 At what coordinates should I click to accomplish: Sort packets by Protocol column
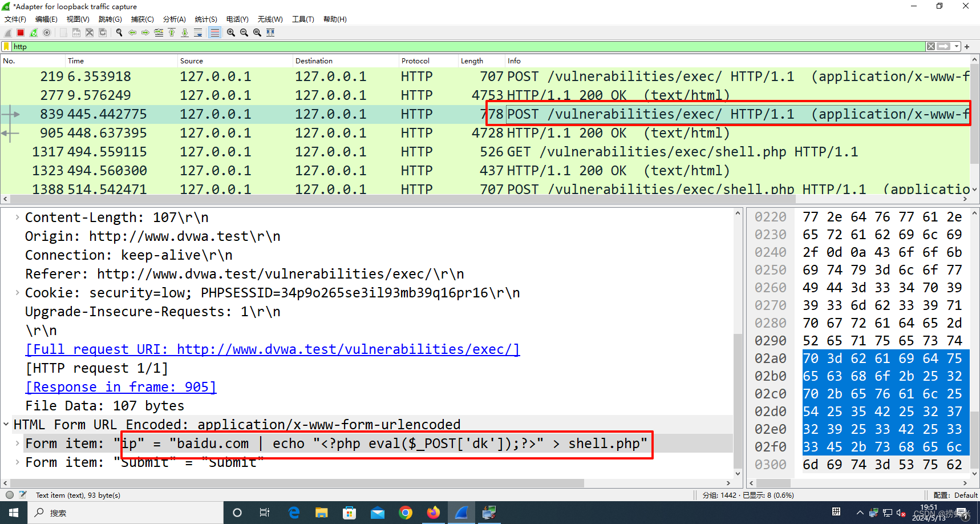(428, 61)
